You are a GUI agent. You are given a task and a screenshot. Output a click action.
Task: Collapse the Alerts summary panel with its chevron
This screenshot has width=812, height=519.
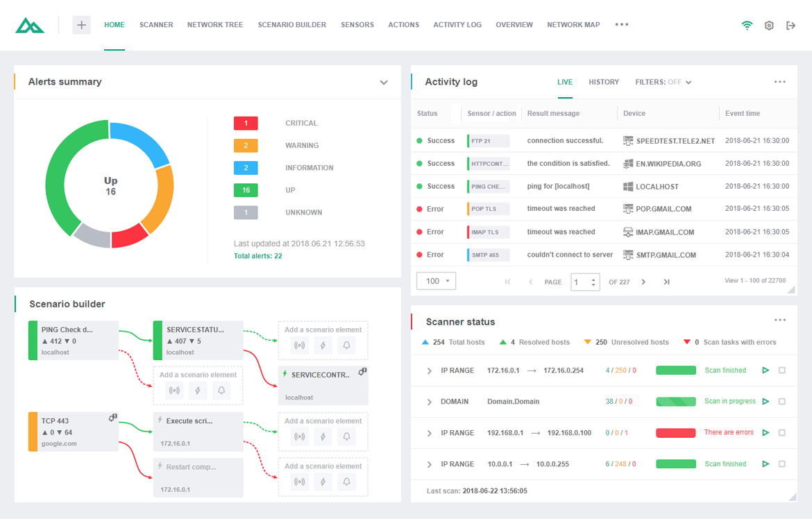384,82
